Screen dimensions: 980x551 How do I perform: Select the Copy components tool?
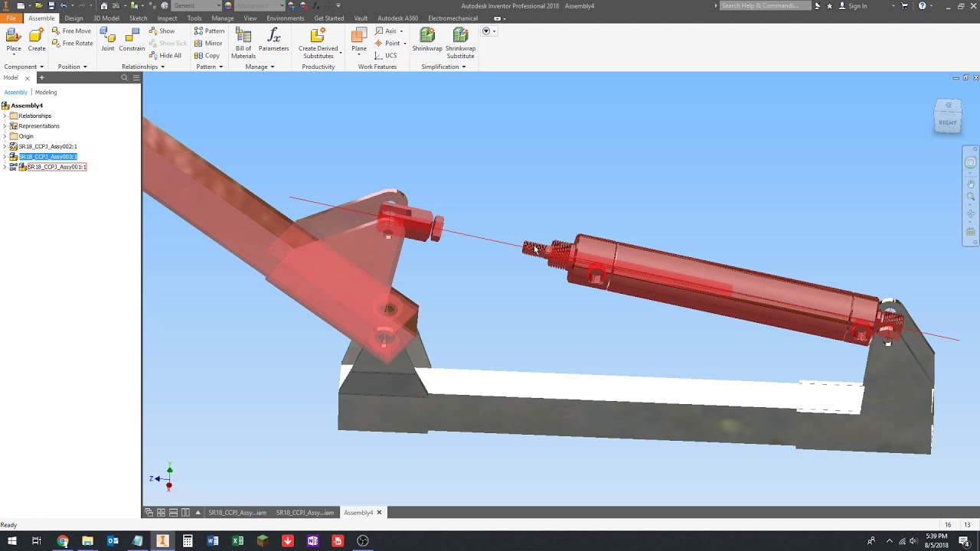point(207,55)
